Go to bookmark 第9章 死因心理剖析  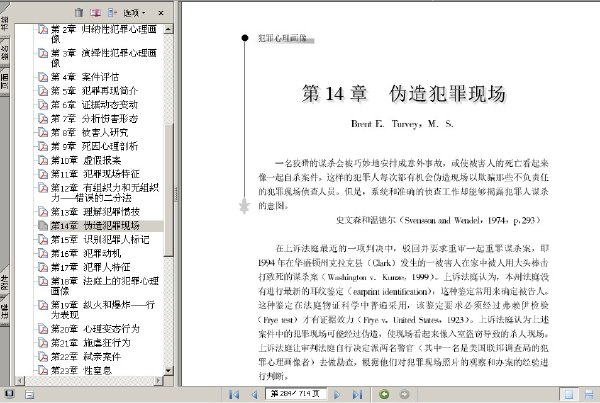click(94, 146)
